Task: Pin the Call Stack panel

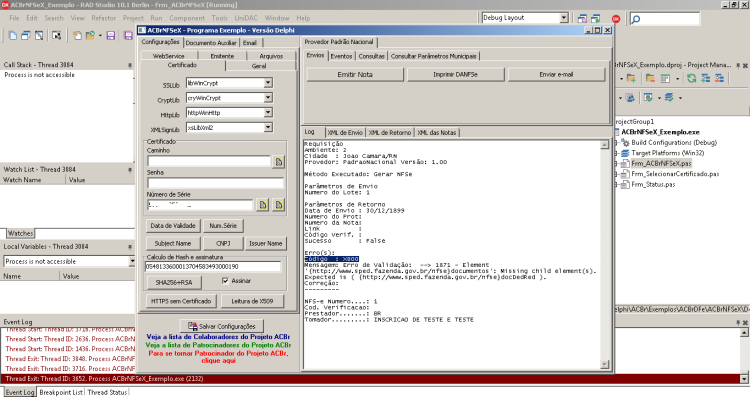Action: pyautogui.click(x=130, y=65)
